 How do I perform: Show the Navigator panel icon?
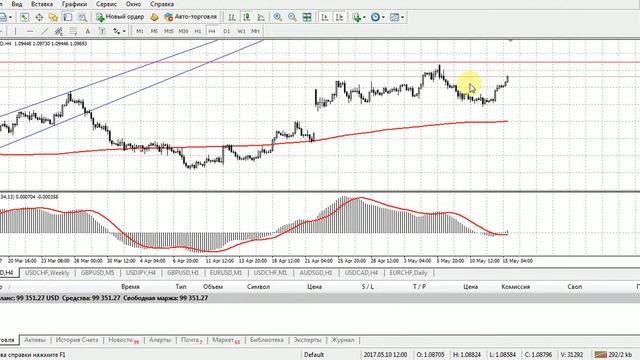pyautogui.click(x=53, y=17)
